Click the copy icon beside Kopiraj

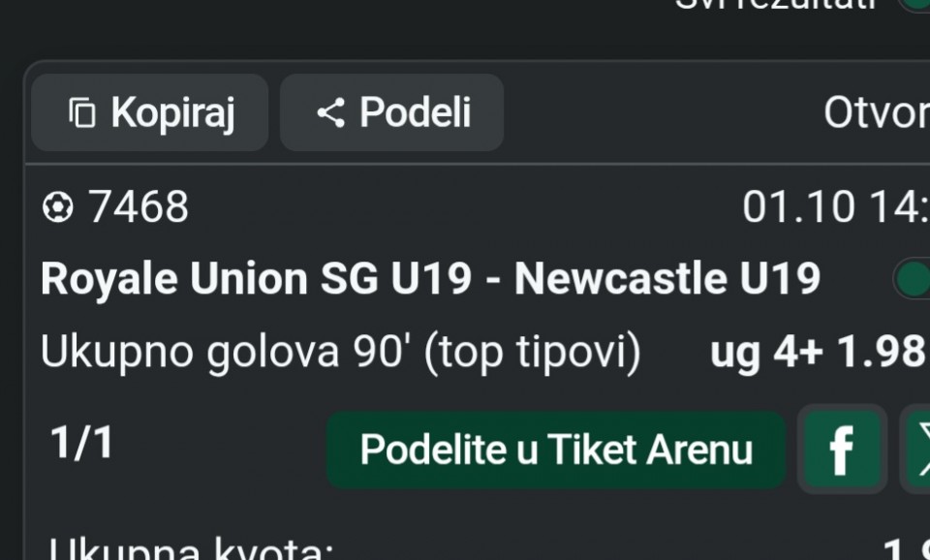pos(82,113)
